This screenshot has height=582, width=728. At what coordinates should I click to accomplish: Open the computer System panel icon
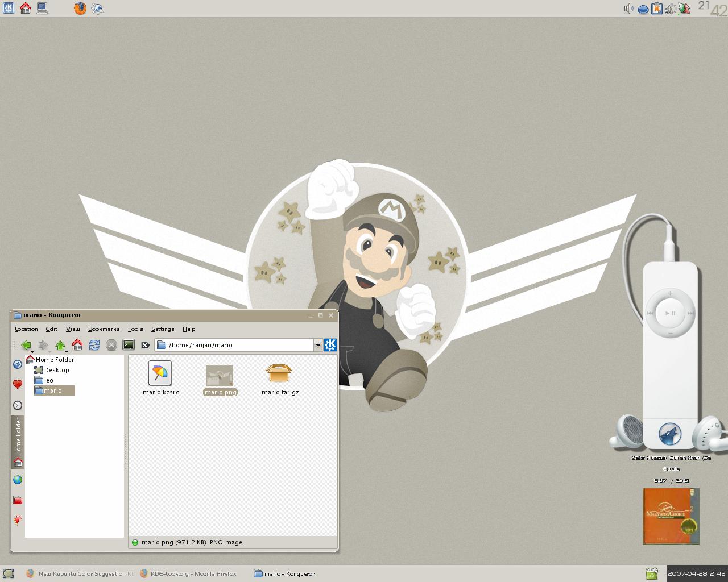coord(42,8)
